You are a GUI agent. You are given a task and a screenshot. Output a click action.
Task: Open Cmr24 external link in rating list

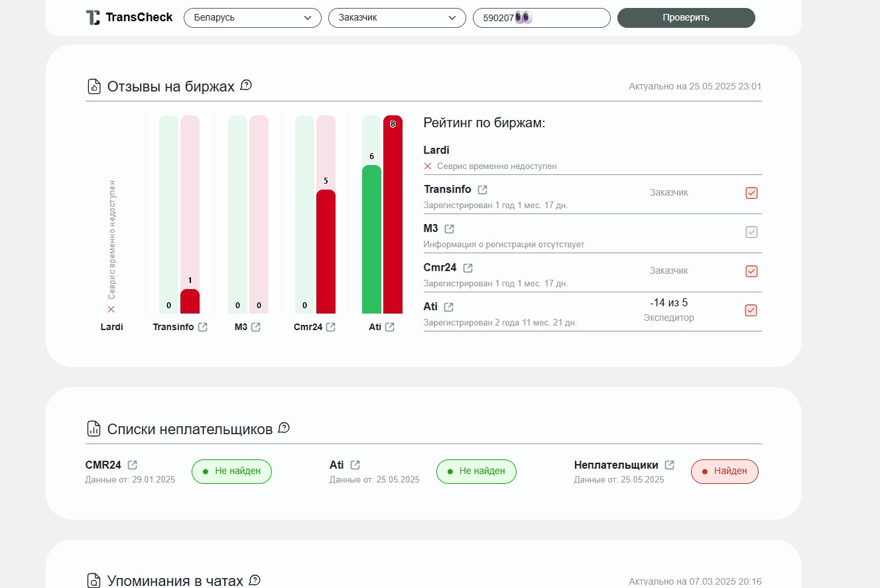point(468,268)
